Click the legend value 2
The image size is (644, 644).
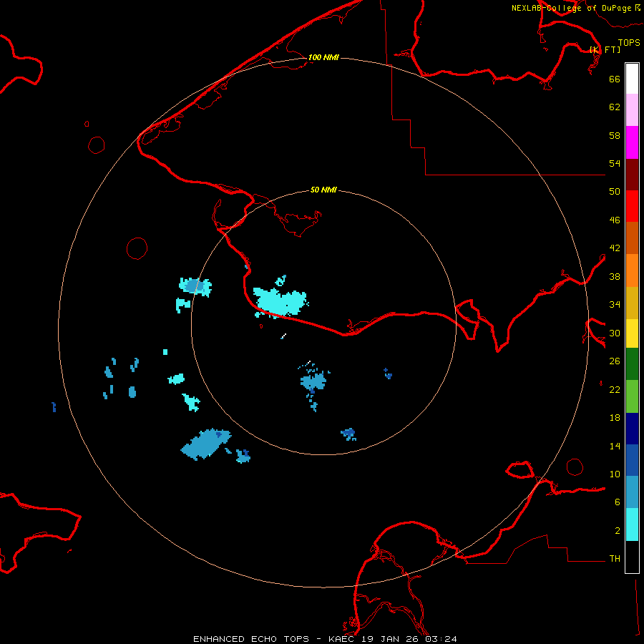pos(617,531)
